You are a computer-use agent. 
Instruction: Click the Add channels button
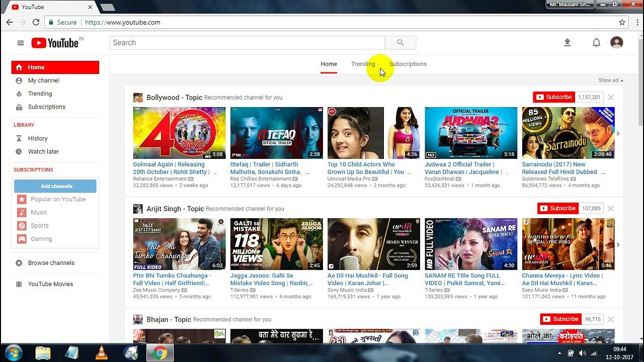pos(55,186)
